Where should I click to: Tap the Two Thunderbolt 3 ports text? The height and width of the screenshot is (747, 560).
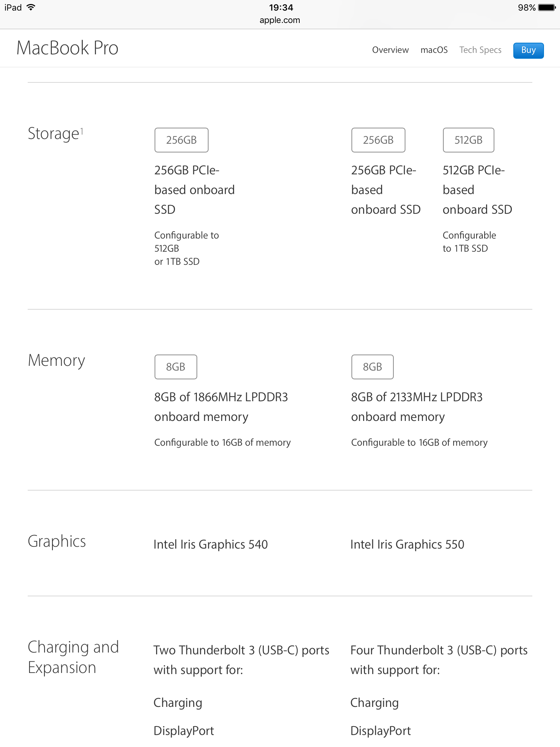pyautogui.click(x=241, y=650)
